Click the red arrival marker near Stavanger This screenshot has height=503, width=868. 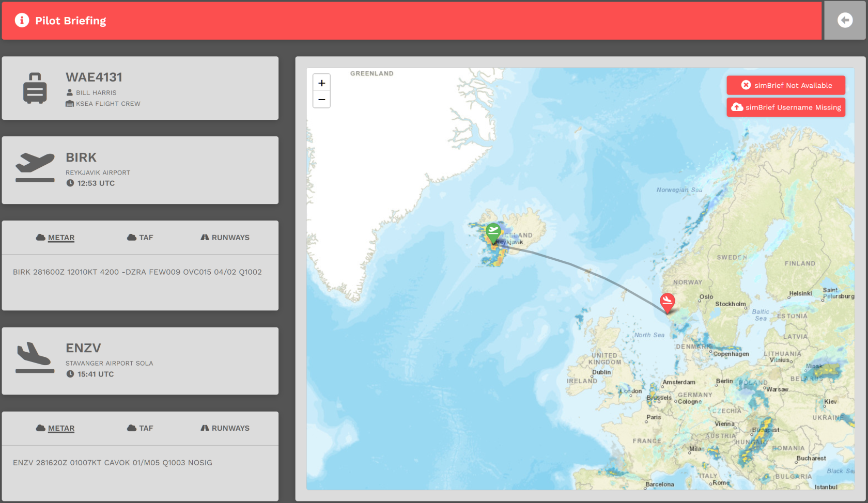[x=667, y=303]
